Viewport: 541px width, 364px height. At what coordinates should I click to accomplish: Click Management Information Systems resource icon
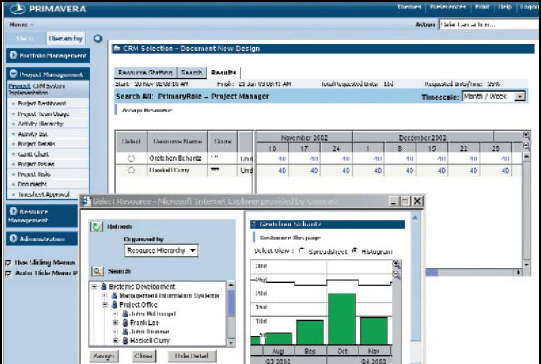115,296
